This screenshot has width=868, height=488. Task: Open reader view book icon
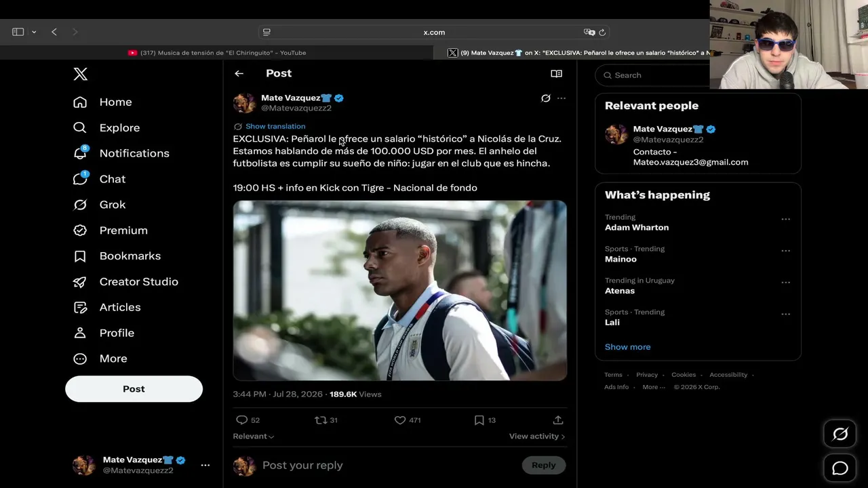pos(556,73)
